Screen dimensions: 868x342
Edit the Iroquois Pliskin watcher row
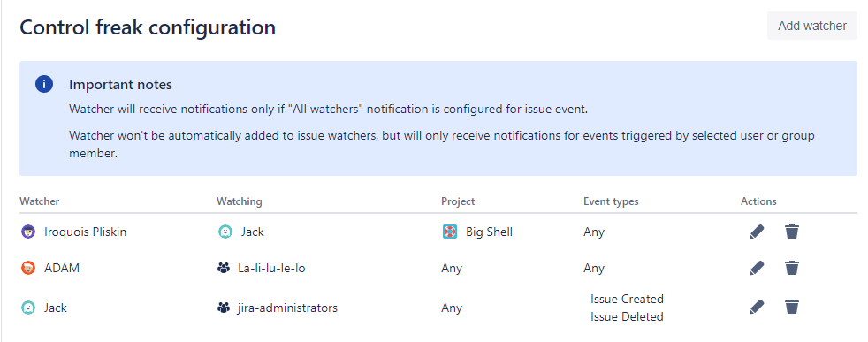(x=756, y=232)
